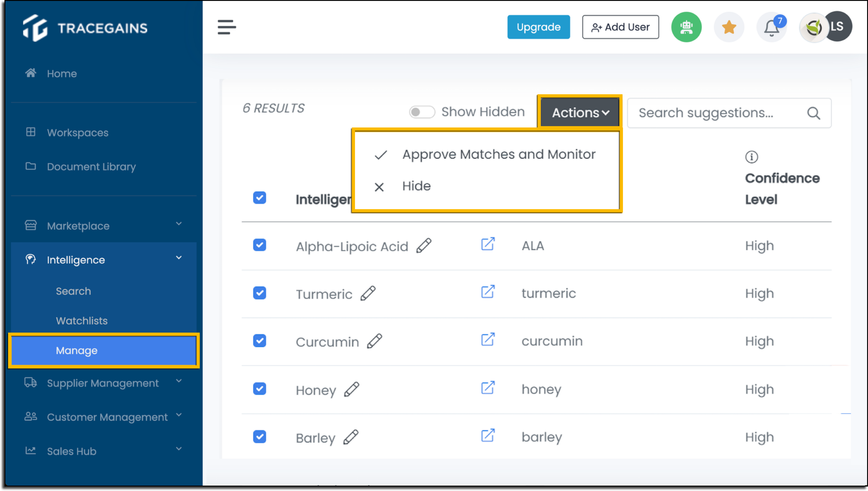The width and height of the screenshot is (868, 491).
Task: Edit Alpha-Lipoic Acid with pencil icon
Action: click(424, 245)
